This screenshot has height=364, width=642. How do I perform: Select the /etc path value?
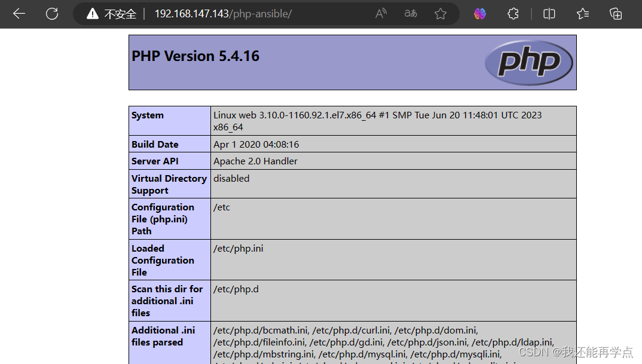(x=222, y=207)
